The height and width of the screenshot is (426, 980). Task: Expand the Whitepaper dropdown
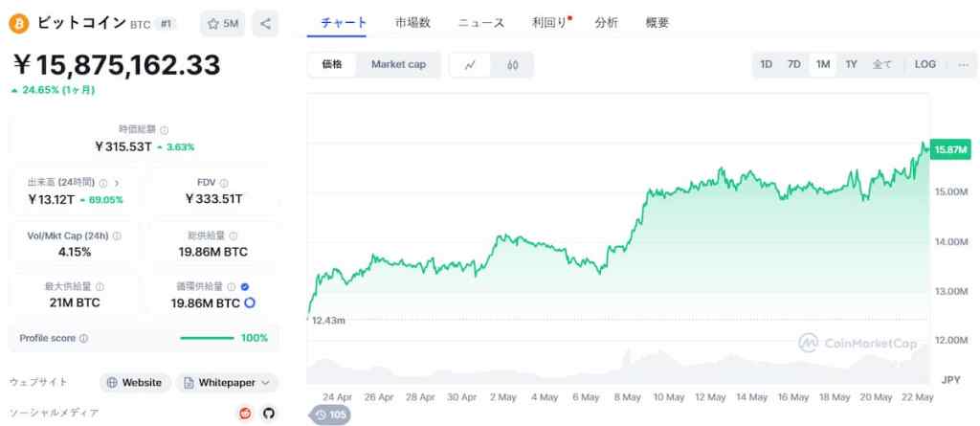[265, 382]
